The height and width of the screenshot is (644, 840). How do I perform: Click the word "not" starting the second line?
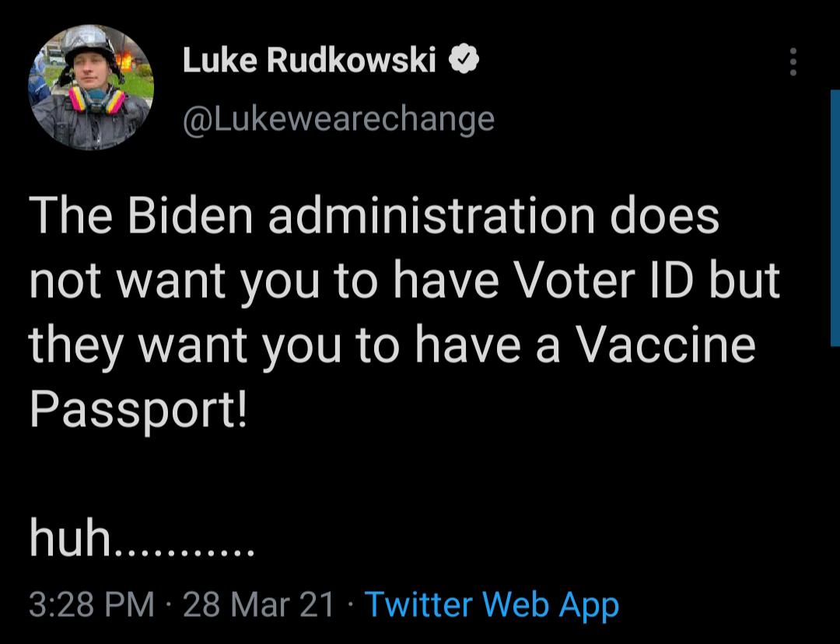click(x=65, y=282)
